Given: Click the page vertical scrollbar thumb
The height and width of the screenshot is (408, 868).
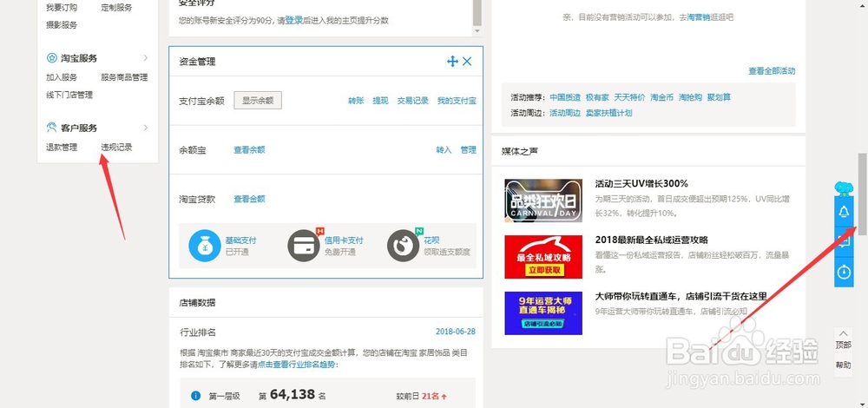Looking at the screenshot, I should [863, 194].
